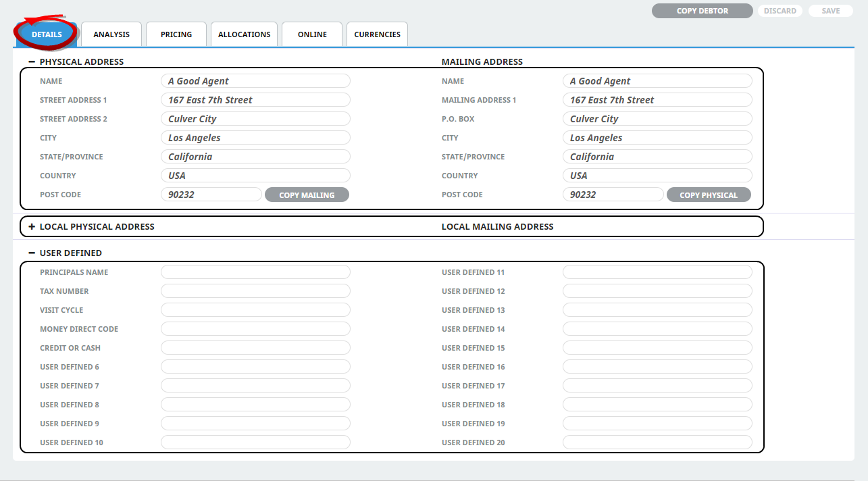This screenshot has width=868, height=481.
Task: Click the mailing address POST CODE field
Action: tap(613, 194)
